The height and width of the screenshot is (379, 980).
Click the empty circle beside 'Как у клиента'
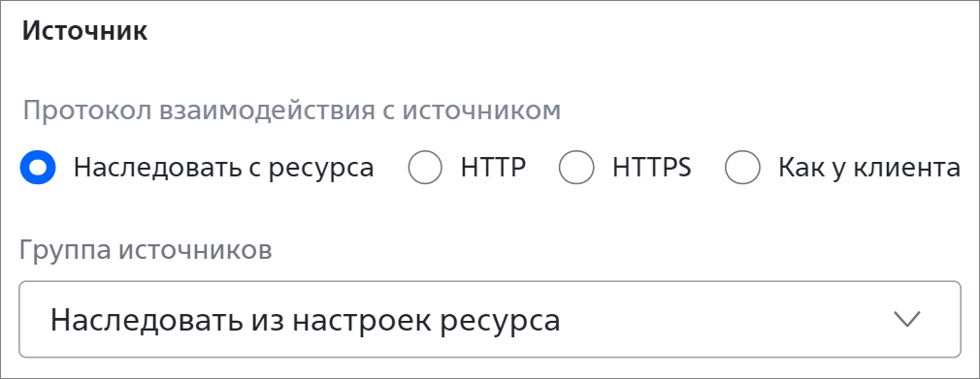[x=742, y=168]
